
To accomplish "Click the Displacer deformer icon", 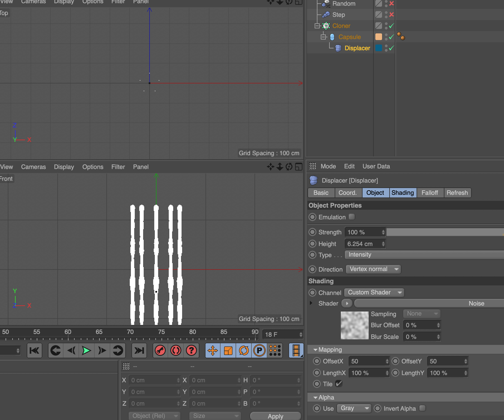I will [x=338, y=48].
